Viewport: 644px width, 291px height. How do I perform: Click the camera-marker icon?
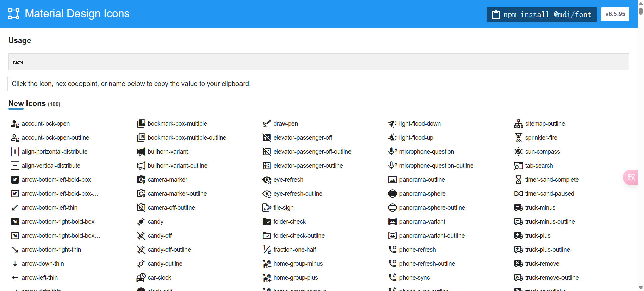[x=141, y=180]
